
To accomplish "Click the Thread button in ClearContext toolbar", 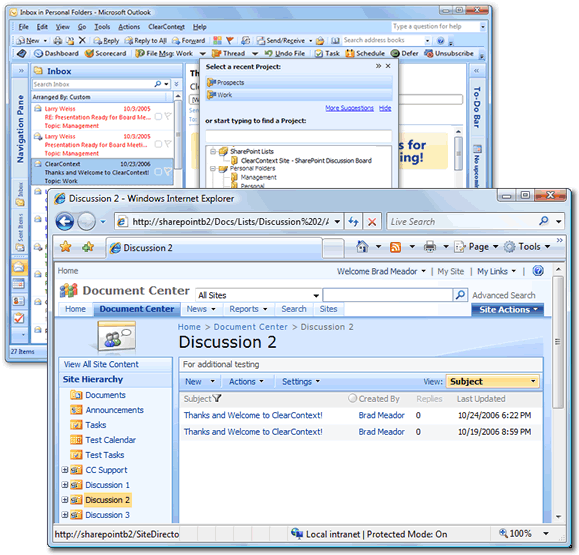I will click(229, 54).
